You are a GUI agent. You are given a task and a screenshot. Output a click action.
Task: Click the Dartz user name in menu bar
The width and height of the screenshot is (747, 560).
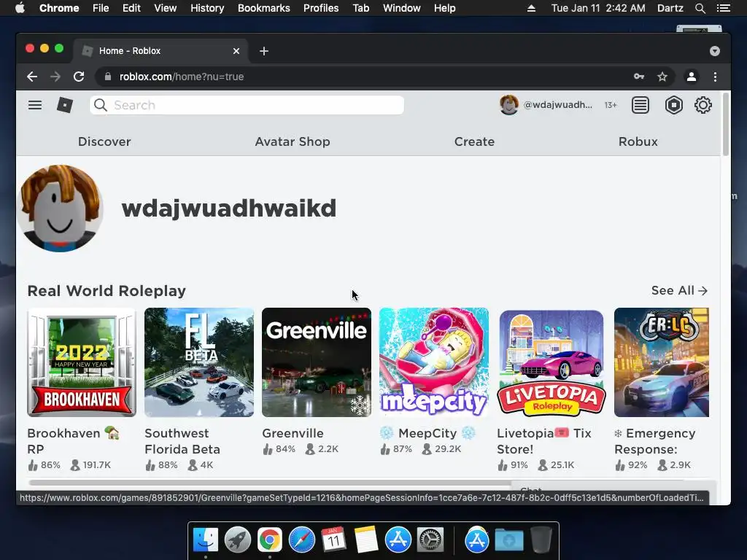click(x=670, y=8)
